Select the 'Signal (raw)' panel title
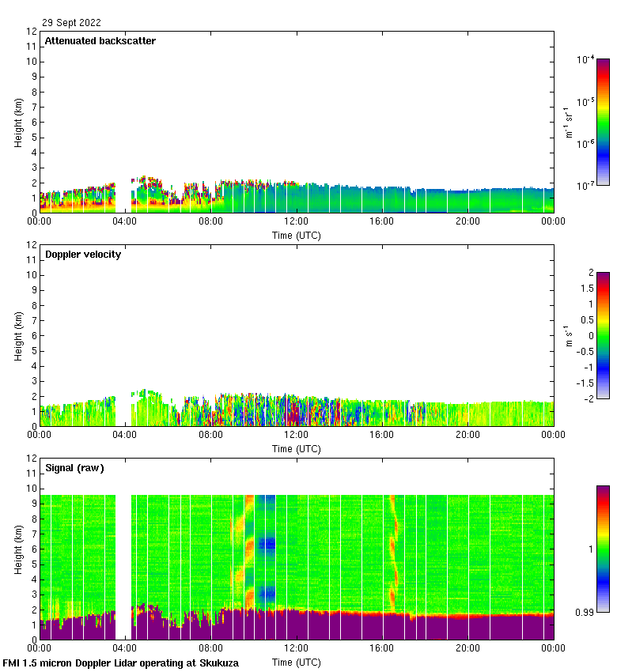617x672 pixels. click(x=74, y=468)
